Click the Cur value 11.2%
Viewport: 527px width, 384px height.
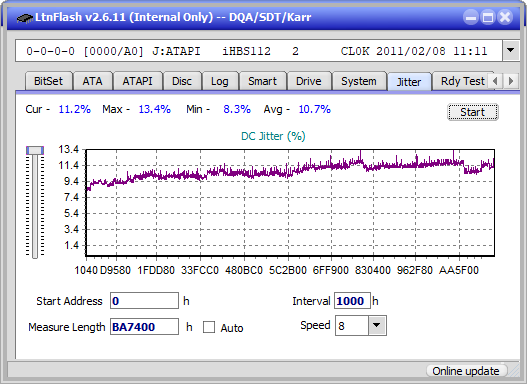tap(75, 109)
